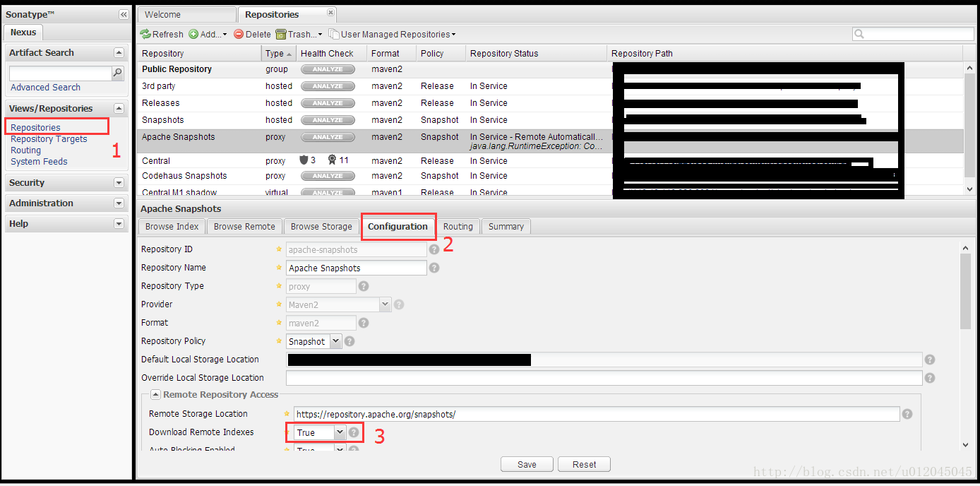980x486 pixels.
Task: Analyze health of Releases repository
Action: 328,103
